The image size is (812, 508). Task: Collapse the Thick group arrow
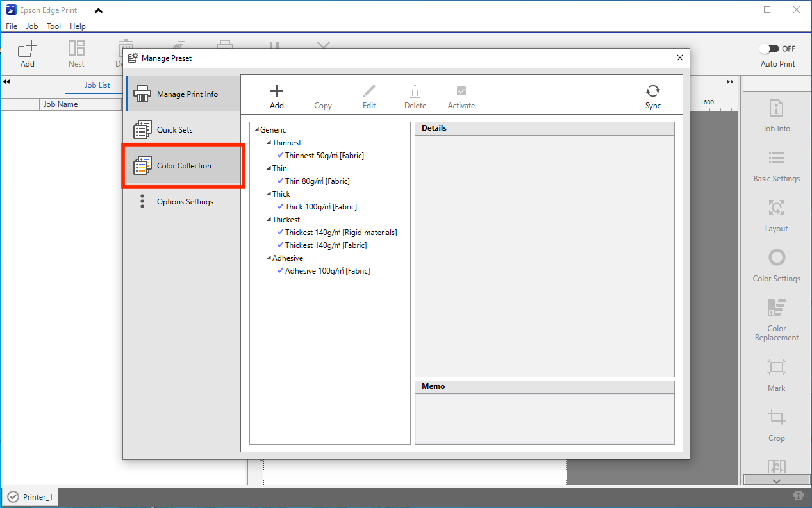pos(269,194)
